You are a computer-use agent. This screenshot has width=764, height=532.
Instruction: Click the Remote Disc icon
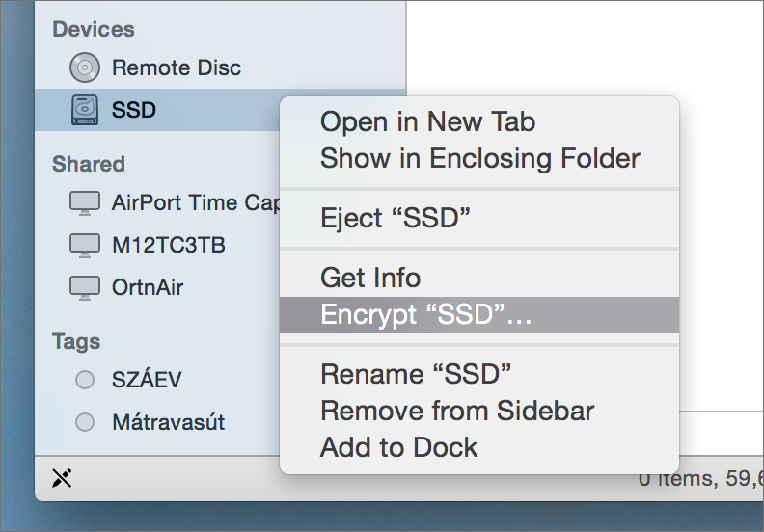pos(85,67)
